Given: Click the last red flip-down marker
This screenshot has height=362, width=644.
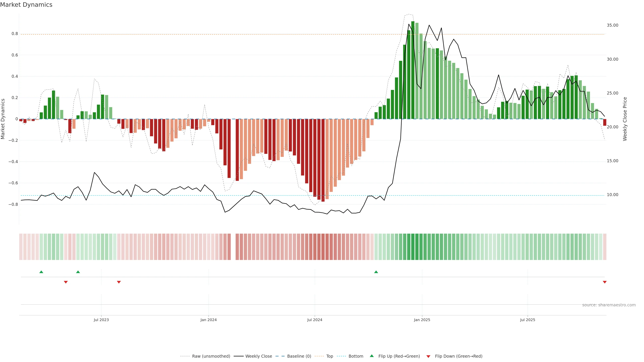Looking at the screenshot, I should (604, 282).
